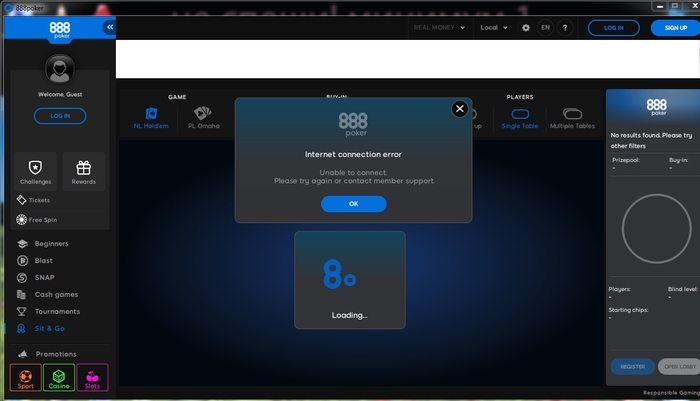Launch the Casino product tile

tap(59, 377)
